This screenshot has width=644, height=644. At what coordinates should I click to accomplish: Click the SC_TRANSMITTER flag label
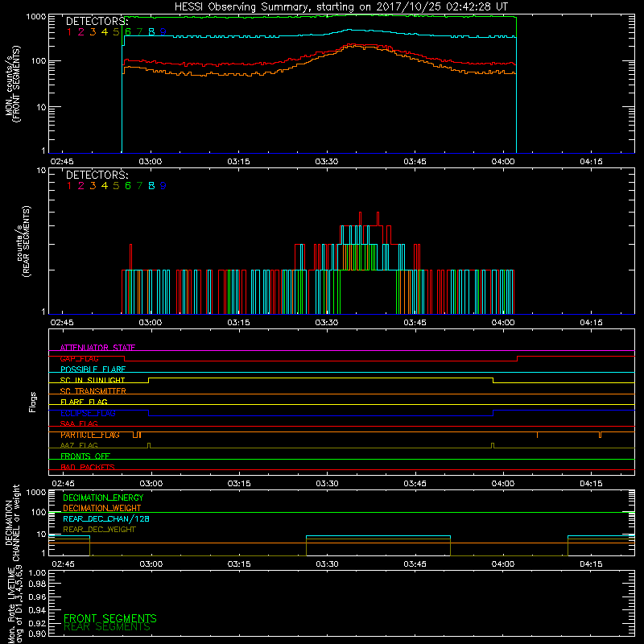(93, 391)
